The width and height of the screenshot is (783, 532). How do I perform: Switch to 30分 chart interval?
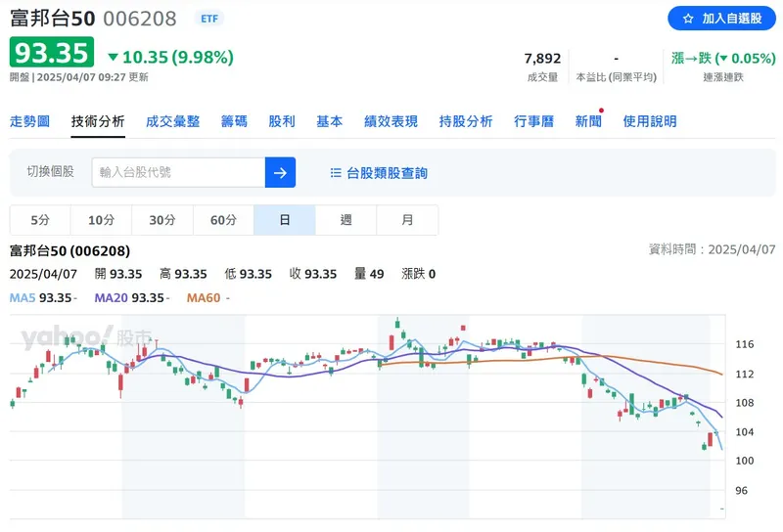click(x=162, y=220)
